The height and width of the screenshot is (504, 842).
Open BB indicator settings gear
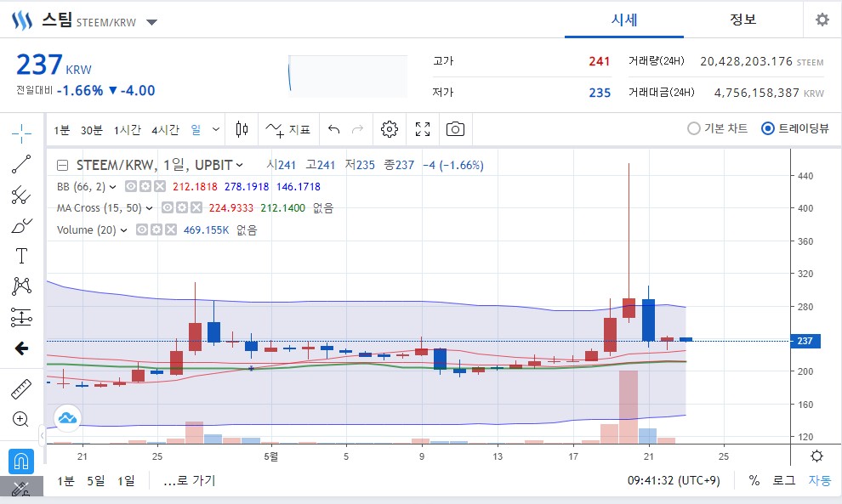(145, 186)
